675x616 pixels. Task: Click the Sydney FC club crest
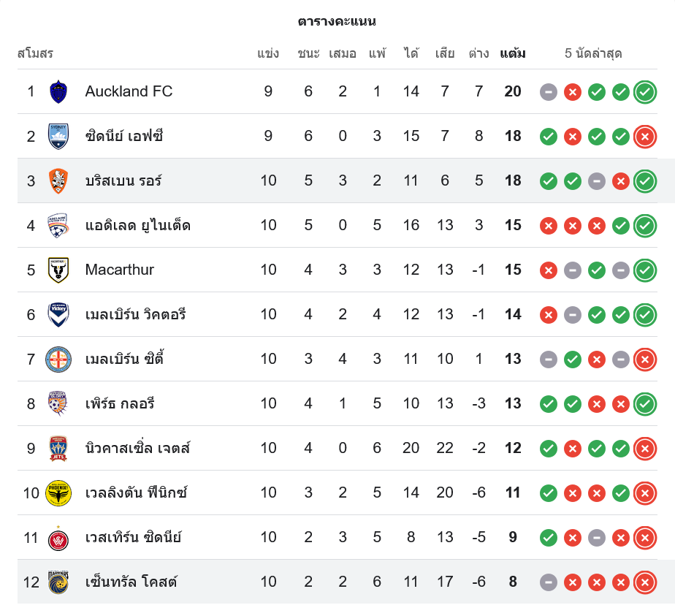coord(58,137)
